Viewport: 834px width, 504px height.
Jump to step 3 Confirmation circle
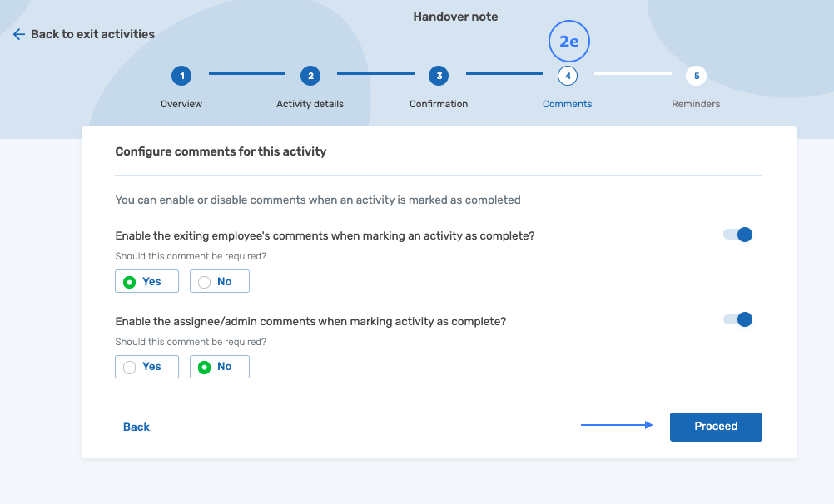click(x=439, y=76)
